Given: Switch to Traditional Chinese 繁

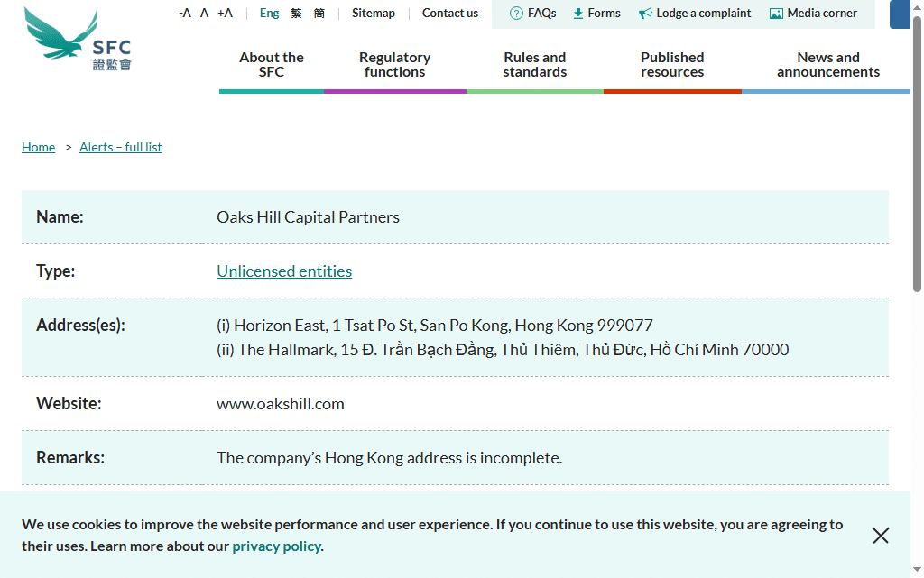Looking at the screenshot, I should click(x=296, y=13).
